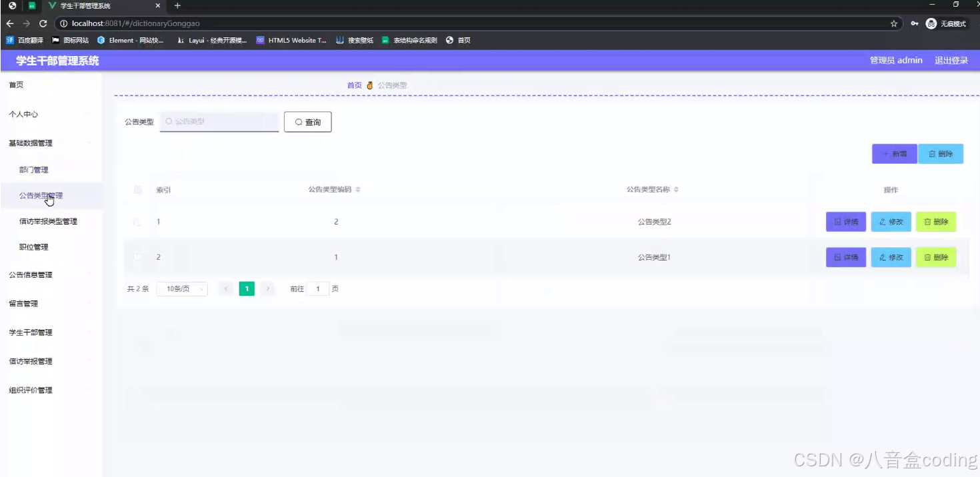980x477 pixels.
Task: Collapse the 基础数据管理 sidebar menu
Action: click(51, 143)
